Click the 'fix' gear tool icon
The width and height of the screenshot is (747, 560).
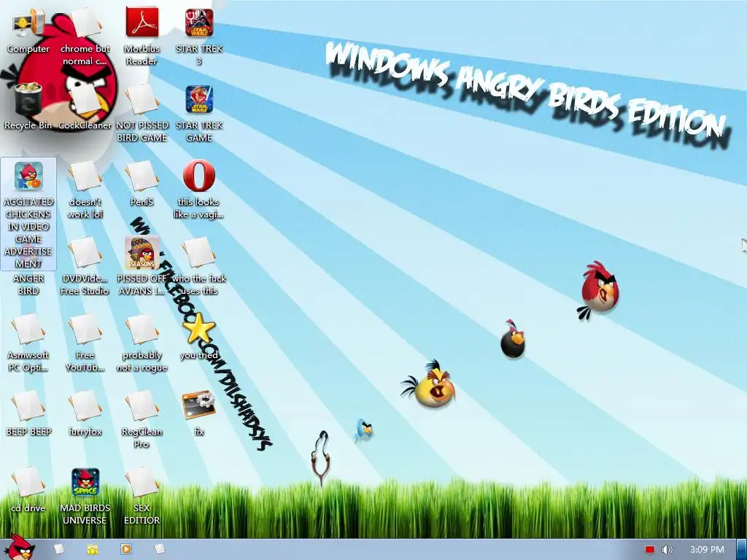pos(199,405)
